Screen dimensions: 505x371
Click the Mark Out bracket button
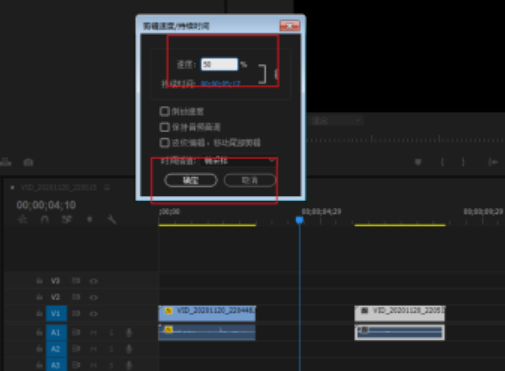tap(463, 162)
